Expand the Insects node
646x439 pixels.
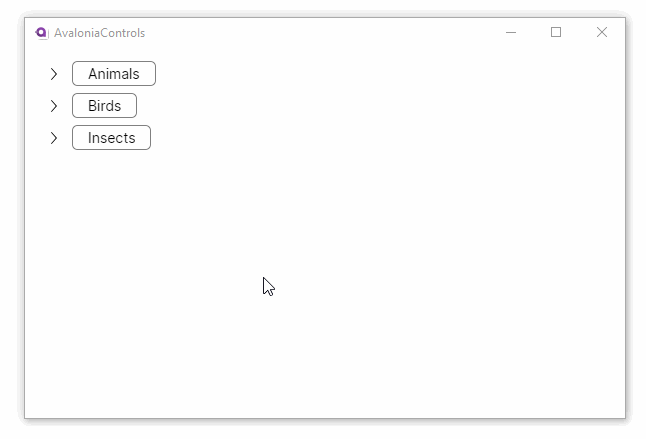54,138
